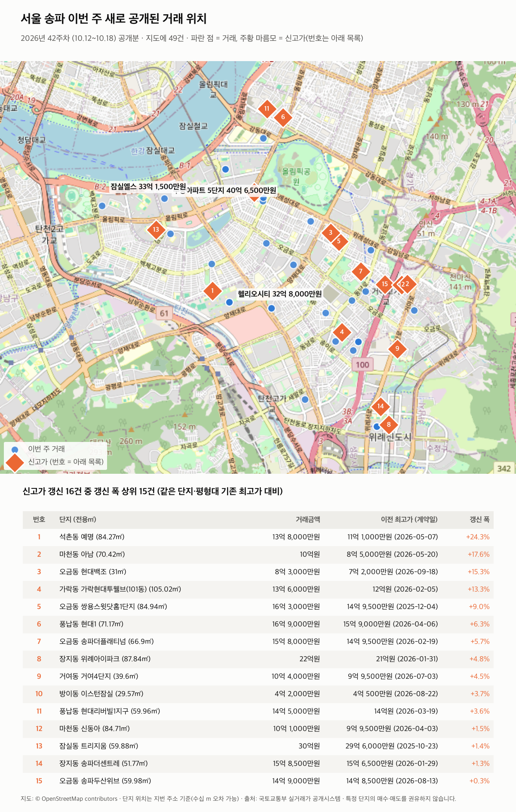
Task: Click the 풍납동 현대1 (71.17㎡) entry
Action: 91,624
